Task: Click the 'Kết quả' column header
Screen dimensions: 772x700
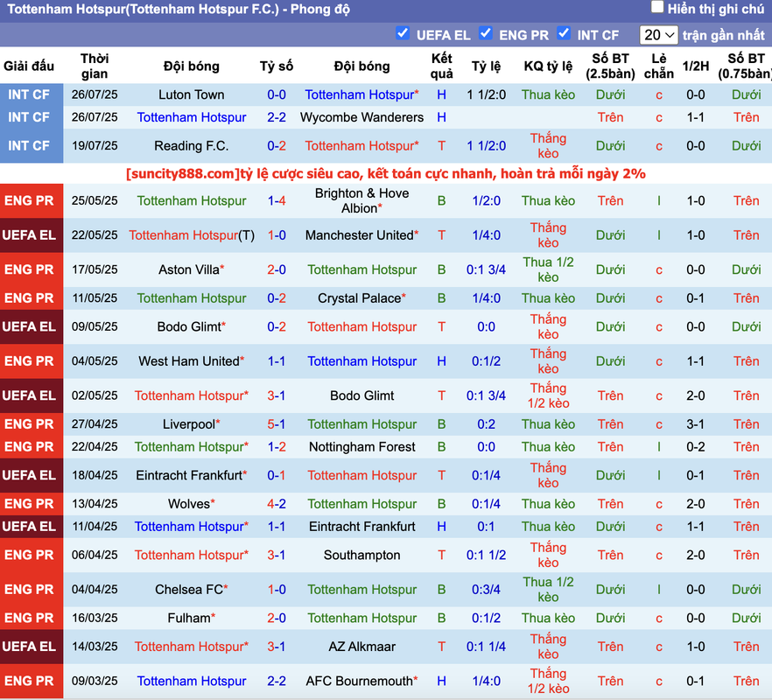Action: pyautogui.click(x=442, y=66)
